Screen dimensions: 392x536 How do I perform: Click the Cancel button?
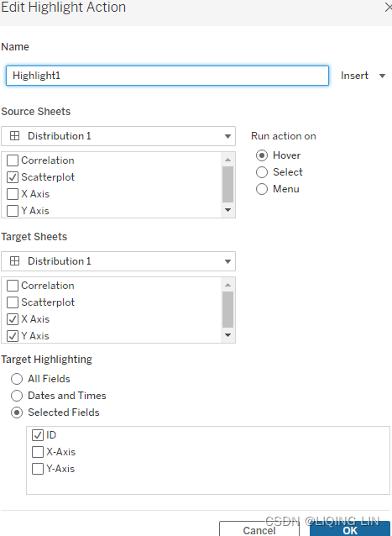click(x=259, y=528)
